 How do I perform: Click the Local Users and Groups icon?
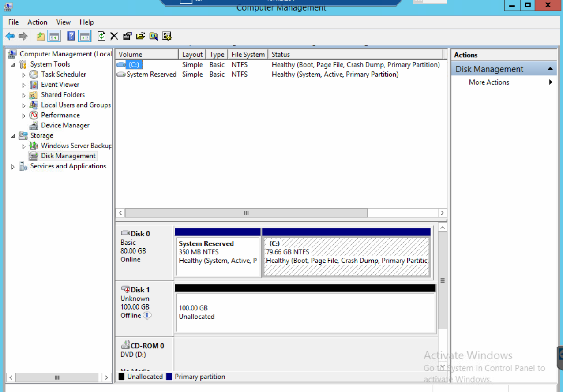pyautogui.click(x=34, y=105)
